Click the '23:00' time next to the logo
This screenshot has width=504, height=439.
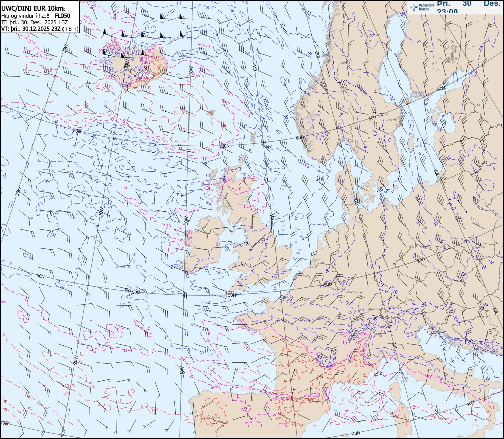click(447, 11)
